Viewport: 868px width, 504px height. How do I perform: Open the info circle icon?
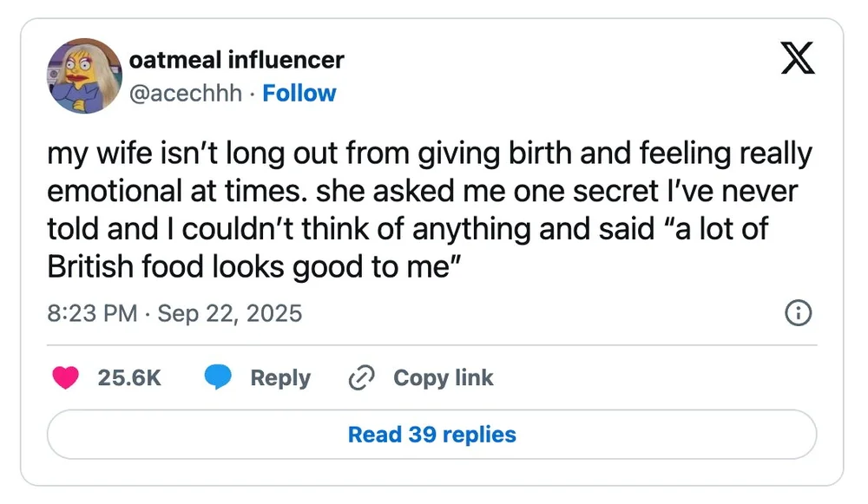pos(797,313)
